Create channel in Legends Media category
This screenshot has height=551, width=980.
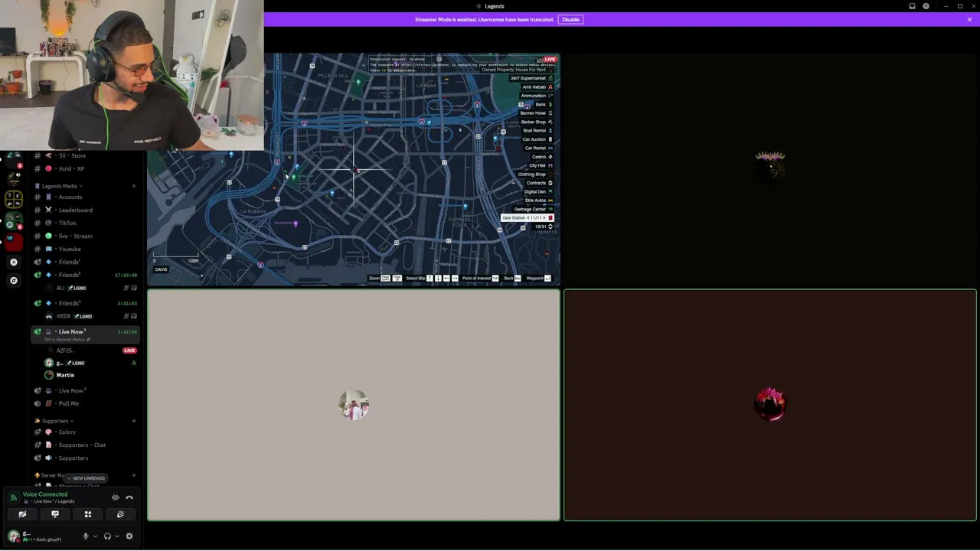134,186
